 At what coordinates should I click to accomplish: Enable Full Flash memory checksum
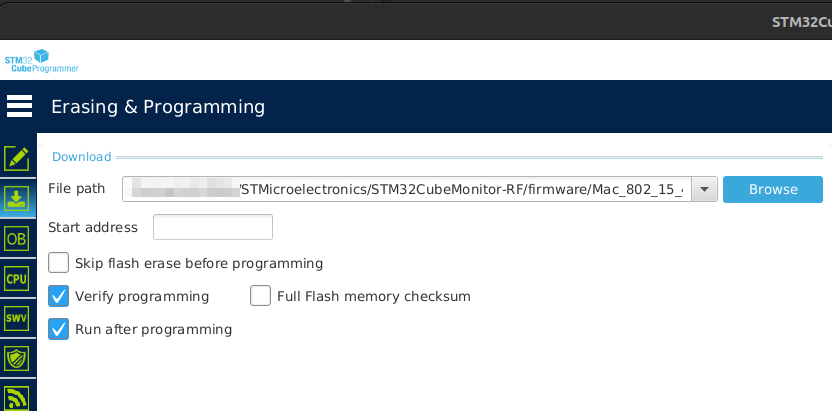pyautogui.click(x=261, y=296)
